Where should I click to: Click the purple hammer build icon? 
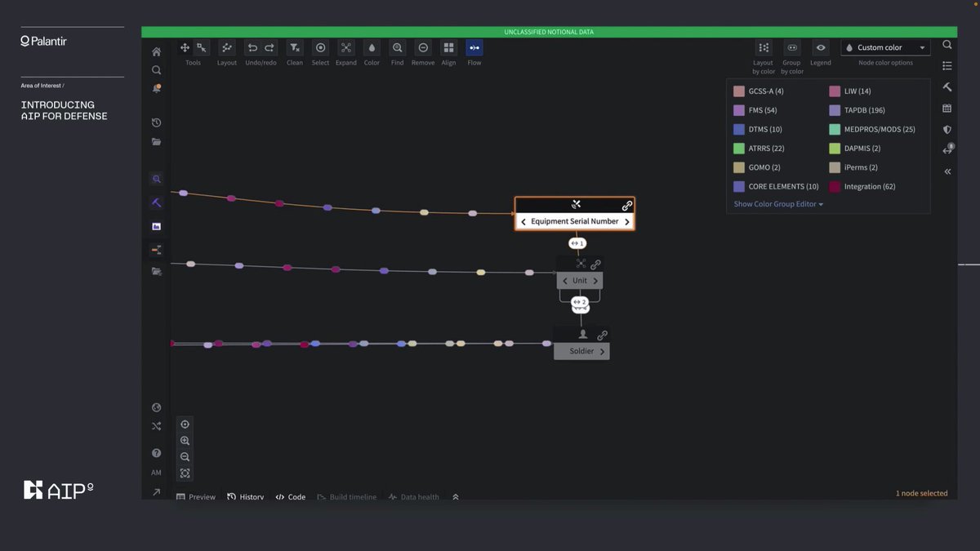[156, 202]
